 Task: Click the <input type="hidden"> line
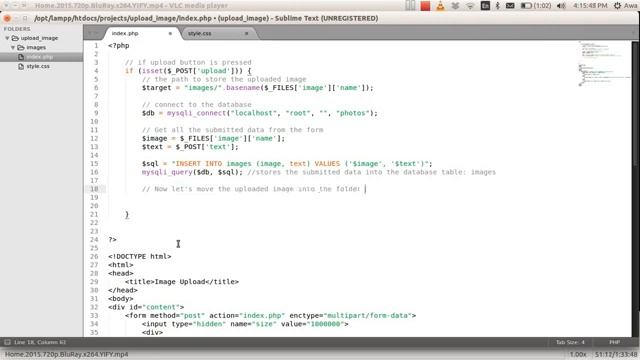245,324
